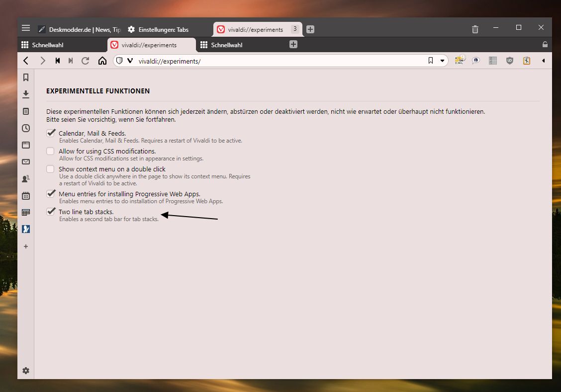Reload the current page

point(85,61)
